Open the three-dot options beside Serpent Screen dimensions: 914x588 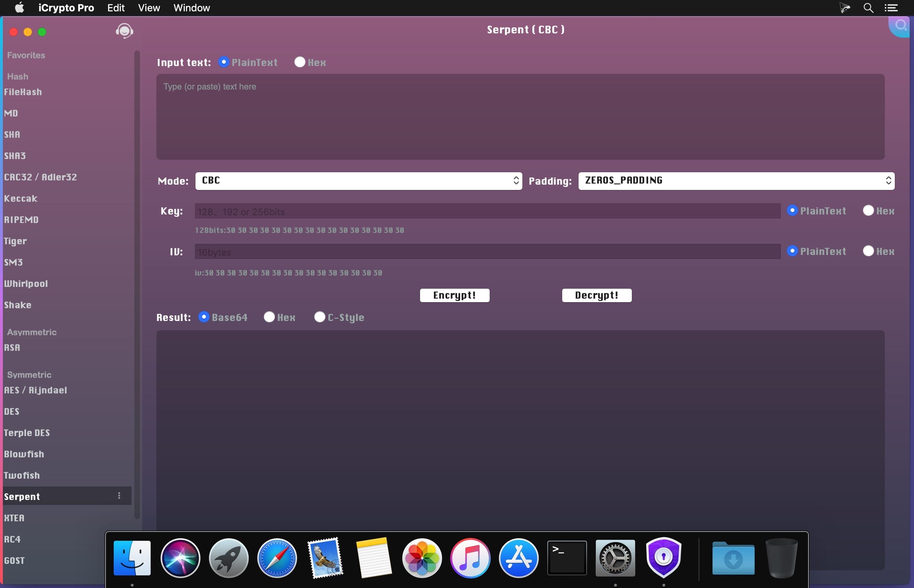119,496
